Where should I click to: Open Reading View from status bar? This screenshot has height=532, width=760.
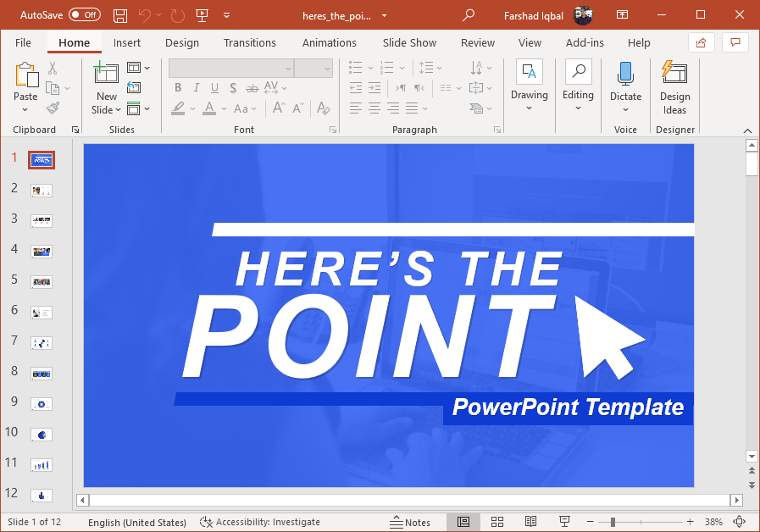531,522
